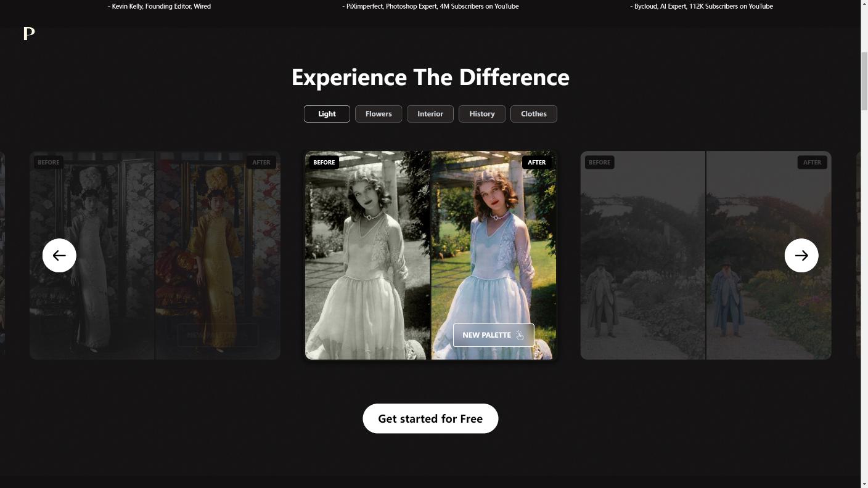
Task: Click the NEW PALETTE button
Action: coord(493,335)
